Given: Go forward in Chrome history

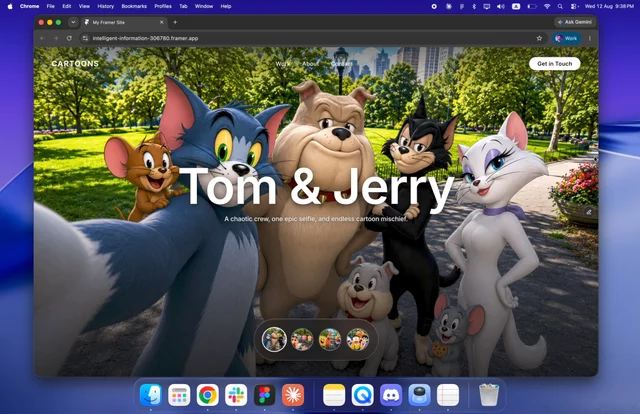Looking at the screenshot, I should [x=56, y=38].
